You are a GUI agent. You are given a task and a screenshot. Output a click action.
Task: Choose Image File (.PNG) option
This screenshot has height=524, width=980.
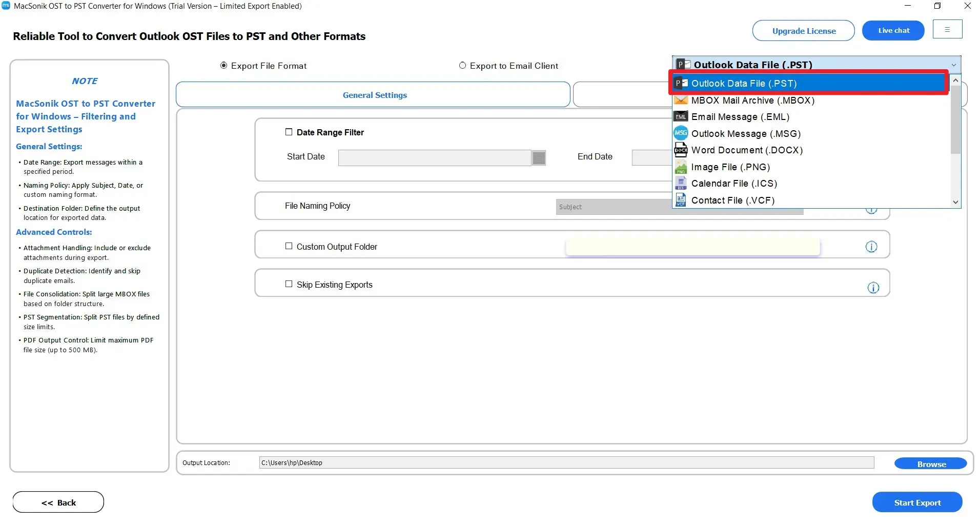tap(811, 167)
